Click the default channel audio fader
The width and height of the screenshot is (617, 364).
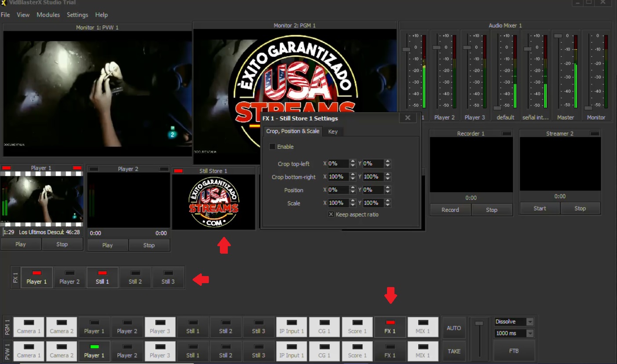497,108
